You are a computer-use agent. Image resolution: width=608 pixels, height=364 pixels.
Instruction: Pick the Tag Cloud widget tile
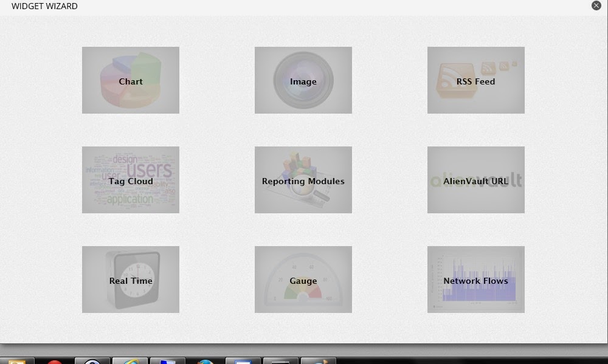(131, 180)
